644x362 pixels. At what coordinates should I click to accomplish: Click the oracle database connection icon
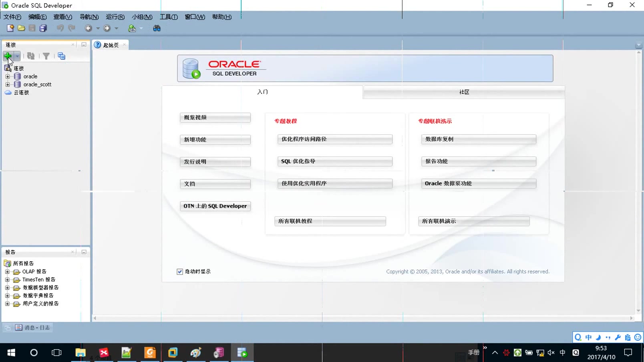(x=17, y=76)
